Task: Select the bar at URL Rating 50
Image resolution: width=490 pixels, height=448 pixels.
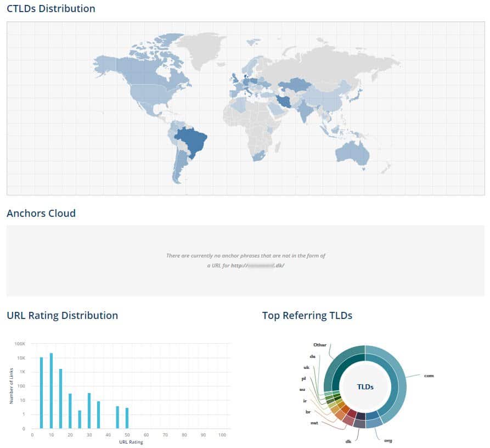Action: click(127, 418)
